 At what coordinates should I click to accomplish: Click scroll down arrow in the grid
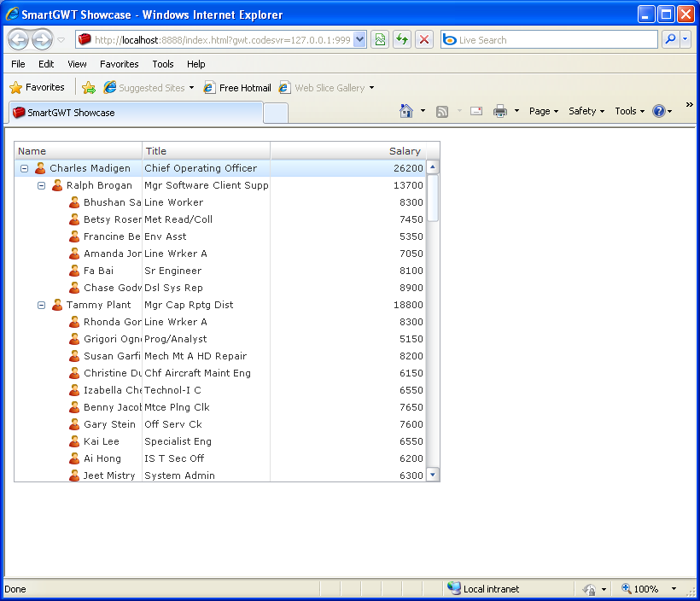point(432,475)
